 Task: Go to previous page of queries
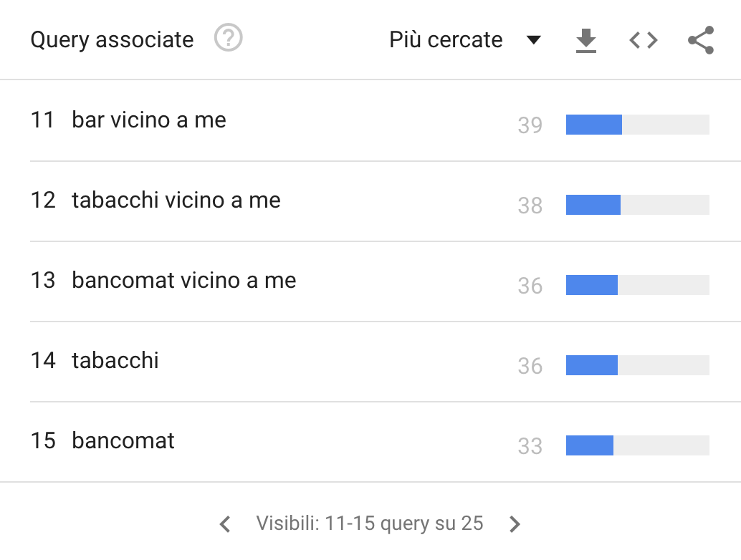[x=225, y=524]
